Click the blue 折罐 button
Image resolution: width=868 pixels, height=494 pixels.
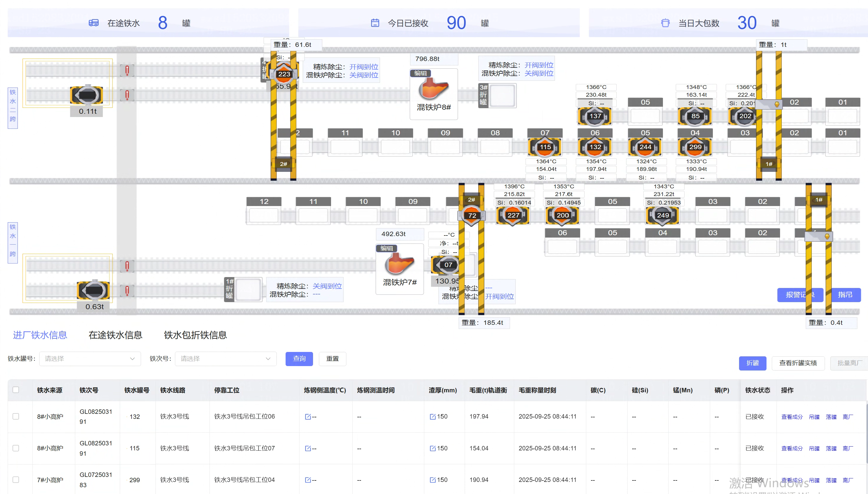753,363
